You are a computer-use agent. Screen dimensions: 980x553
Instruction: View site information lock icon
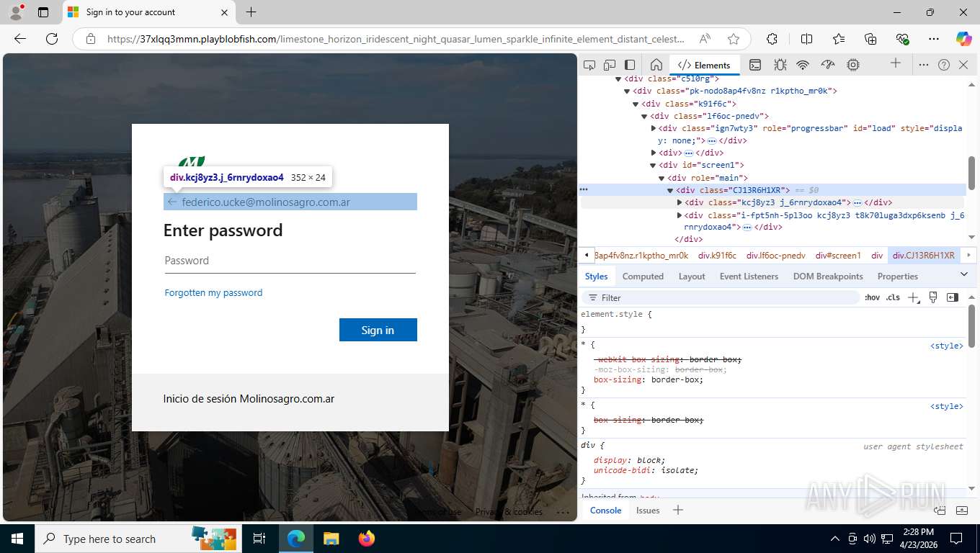91,39
